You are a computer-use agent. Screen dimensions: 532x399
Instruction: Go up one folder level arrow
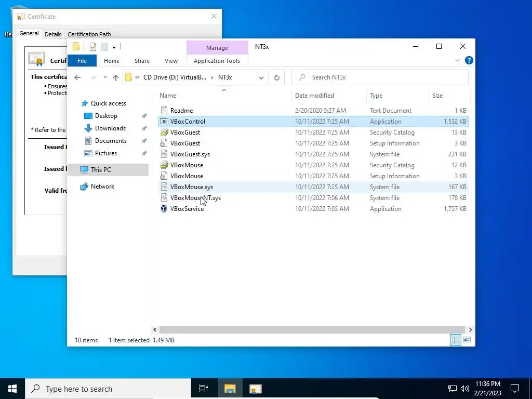pos(116,77)
